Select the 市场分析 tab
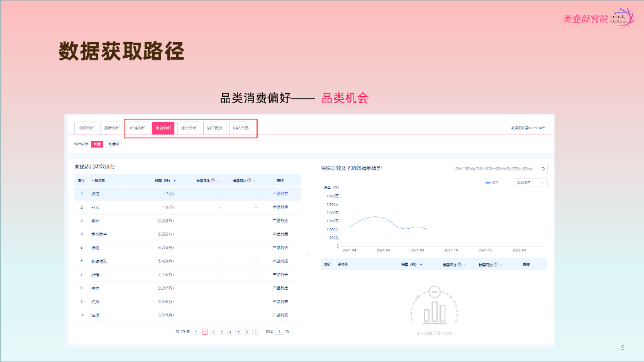Image resolution: width=644 pixels, height=362 pixels. tap(86, 128)
